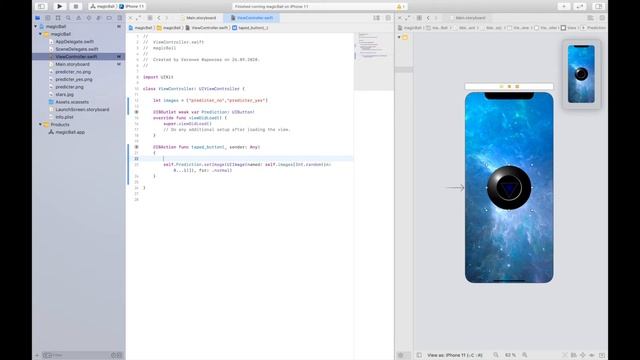
Task: Add editor on right in left pane
Action: [x=388, y=18]
